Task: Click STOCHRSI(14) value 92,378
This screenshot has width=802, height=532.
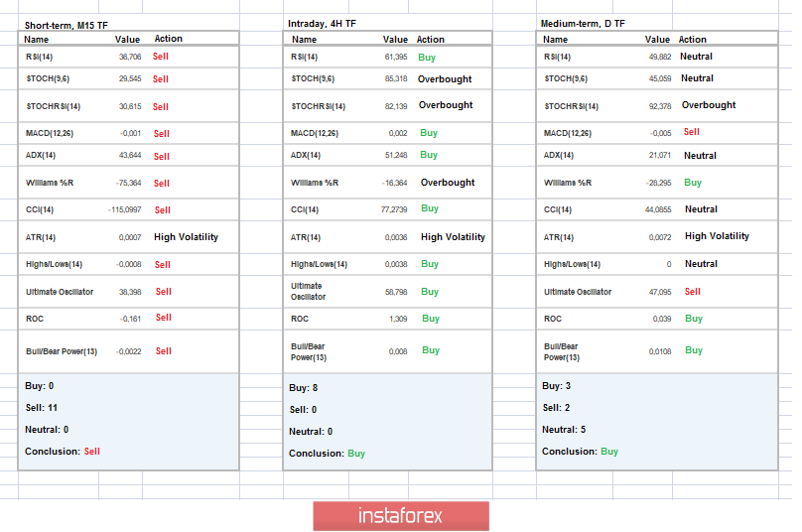Action: [660, 106]
